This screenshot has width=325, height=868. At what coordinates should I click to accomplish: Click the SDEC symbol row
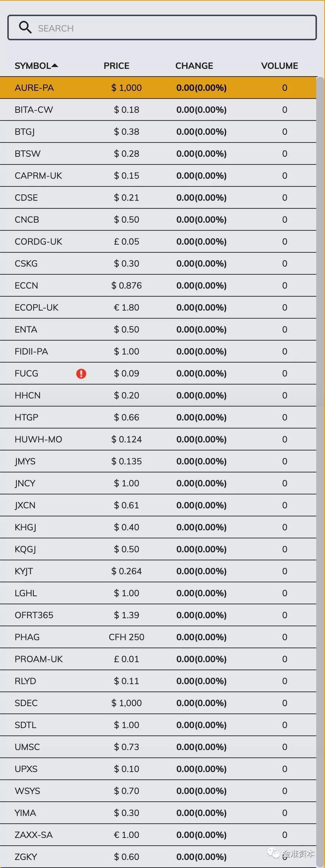click(x=158, y=703)
